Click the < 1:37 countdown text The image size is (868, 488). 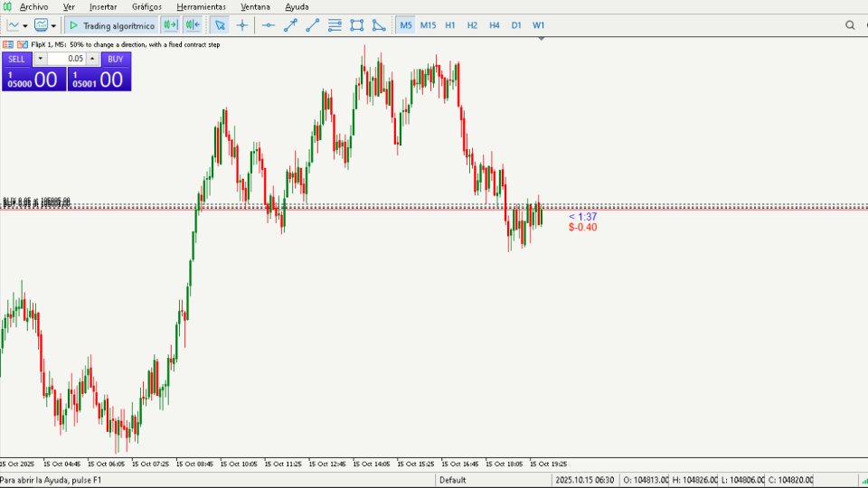click(x=583, y=217)
